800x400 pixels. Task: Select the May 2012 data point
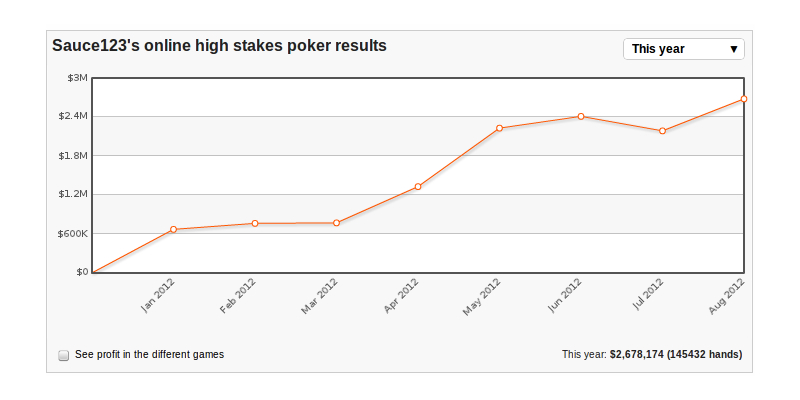click(499, 128)
